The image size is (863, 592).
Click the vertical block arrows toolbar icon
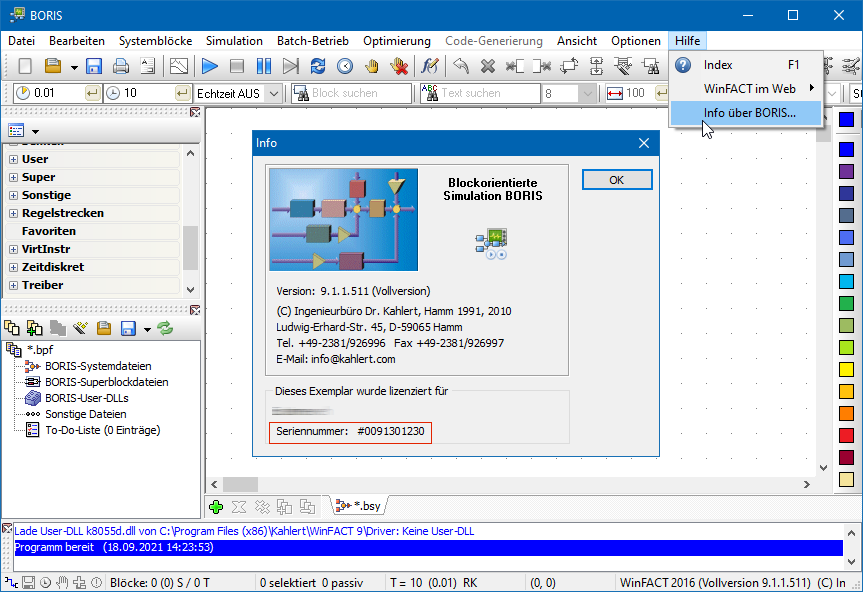(596, 67)
